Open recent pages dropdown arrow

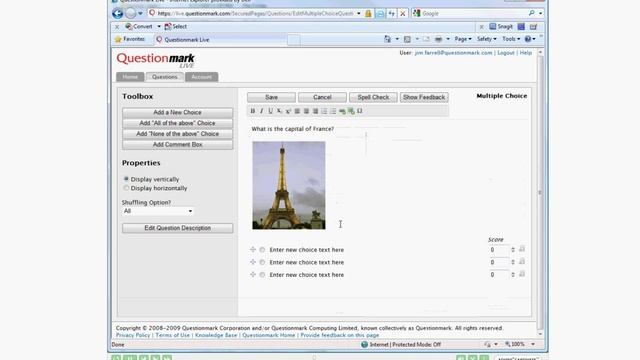[140, 13]
